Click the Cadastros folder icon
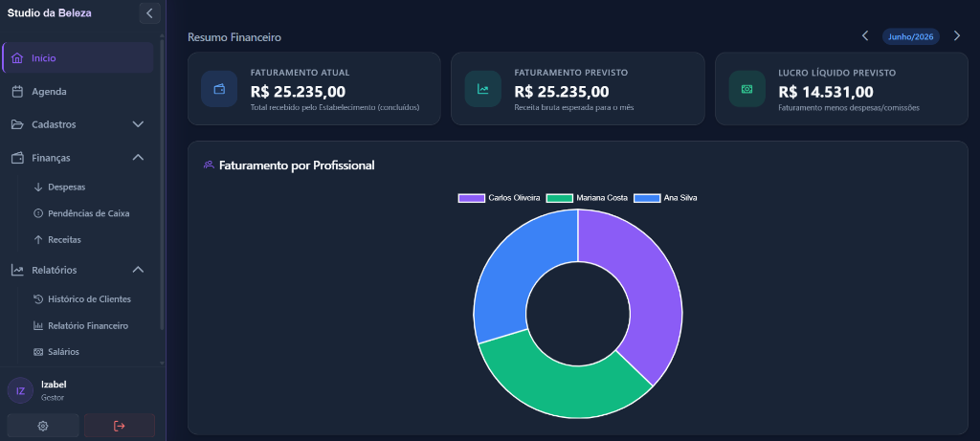 [17, 124]
